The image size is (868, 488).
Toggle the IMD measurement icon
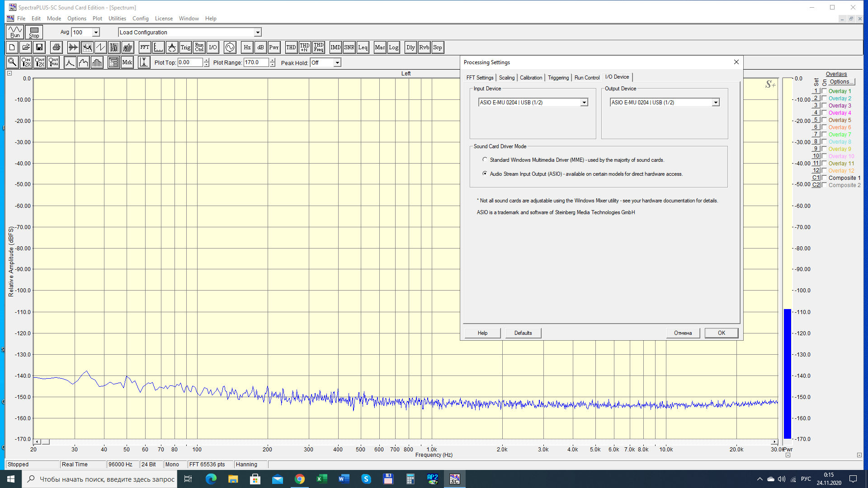335,47
